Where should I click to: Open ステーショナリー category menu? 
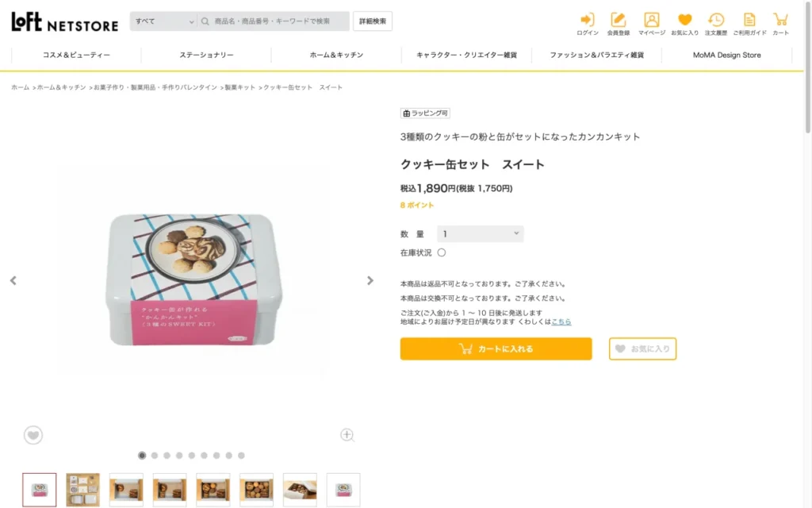click(x=206, y=55)
